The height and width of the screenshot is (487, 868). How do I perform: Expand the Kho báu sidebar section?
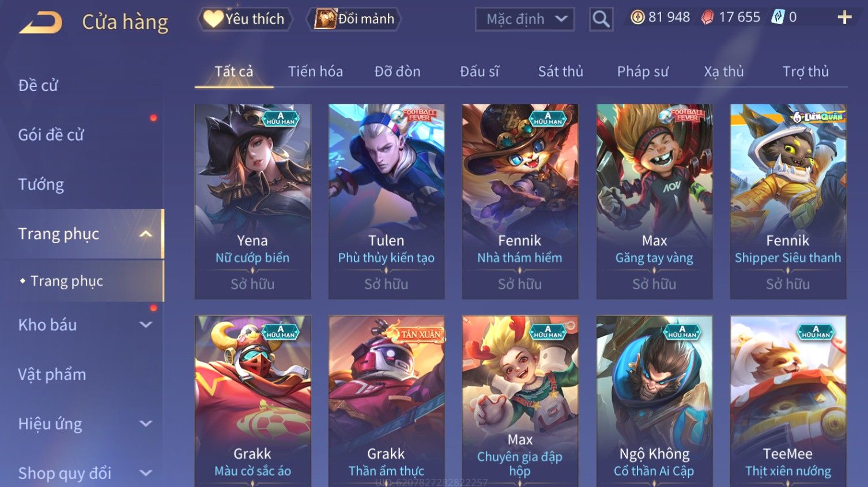tap(146, 325)
